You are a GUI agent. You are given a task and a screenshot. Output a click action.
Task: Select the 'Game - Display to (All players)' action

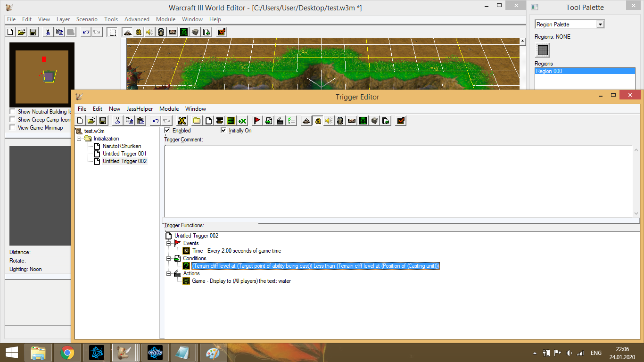click(241, 281)
